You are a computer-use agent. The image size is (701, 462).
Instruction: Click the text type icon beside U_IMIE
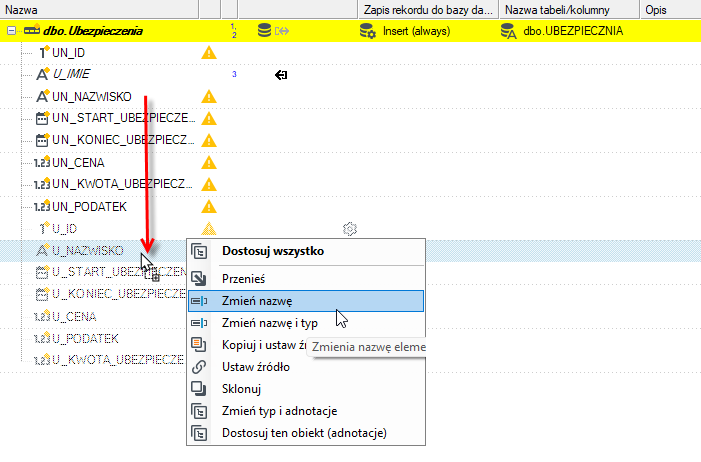point(42,74)
